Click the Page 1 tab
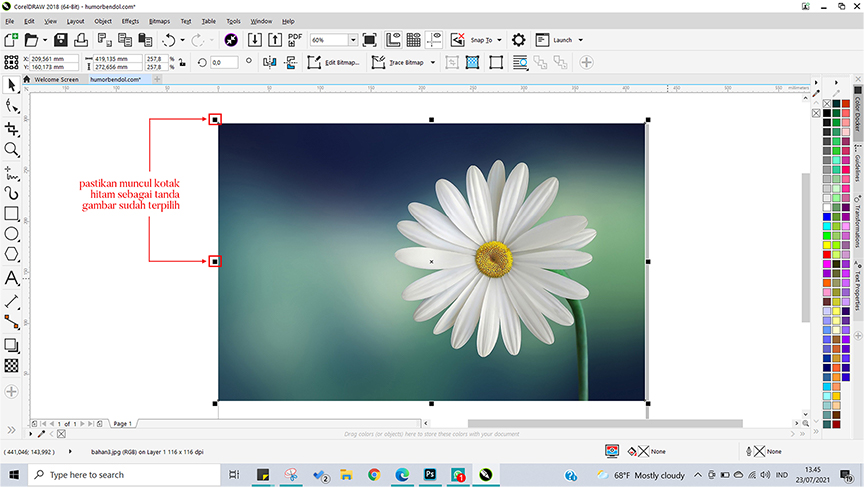 point(122,424)
